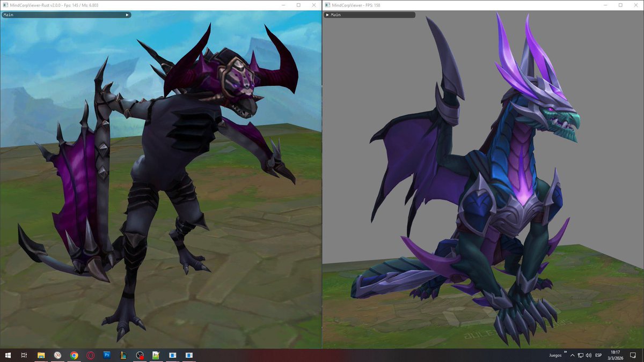This screenshot has height=362, width=644.
Task: Open the clock and calendar flyout
Action: click(x=615, y=355)
